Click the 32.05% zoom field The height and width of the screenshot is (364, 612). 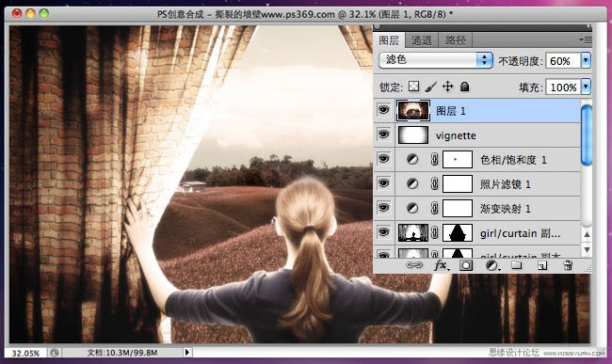pyautogui.click(x=25, y=353)
